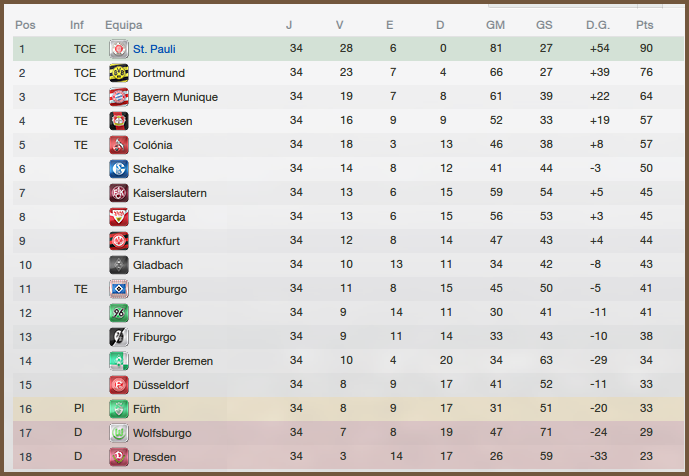
Task: Click the Kaiserslautern club crest
Action: [x=119, y=193]
